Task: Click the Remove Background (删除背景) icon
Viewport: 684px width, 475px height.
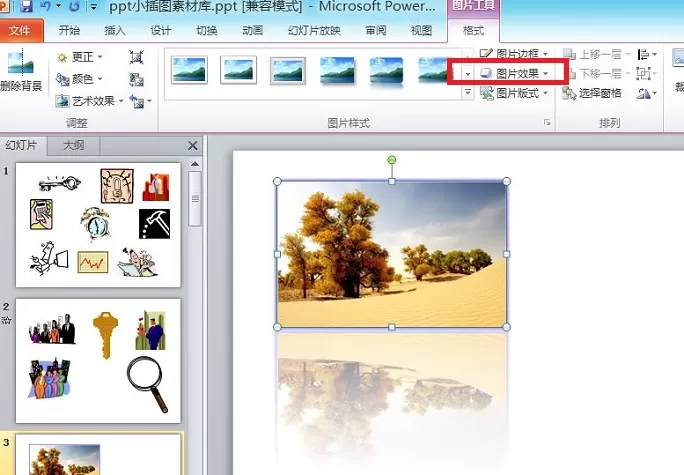Action: coord(21,70)
